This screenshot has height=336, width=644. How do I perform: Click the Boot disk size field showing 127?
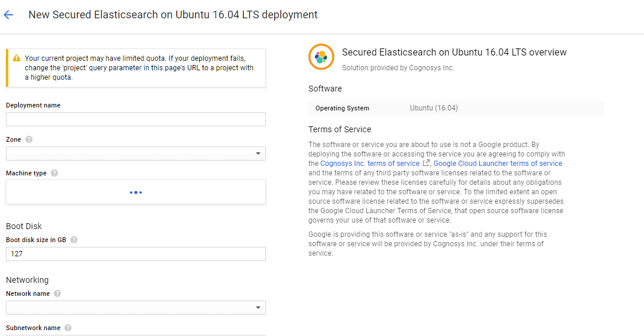[x=135, y=253]
